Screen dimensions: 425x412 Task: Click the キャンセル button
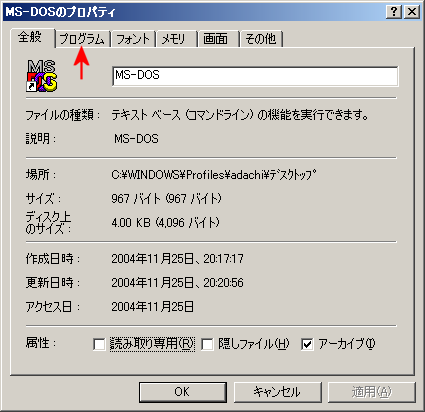[x=277, y=392]
